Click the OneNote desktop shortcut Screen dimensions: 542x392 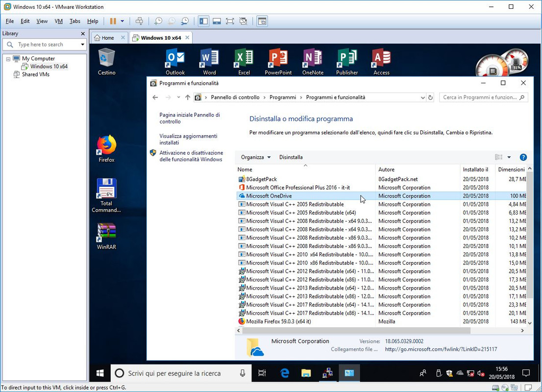tap(313, 62)
